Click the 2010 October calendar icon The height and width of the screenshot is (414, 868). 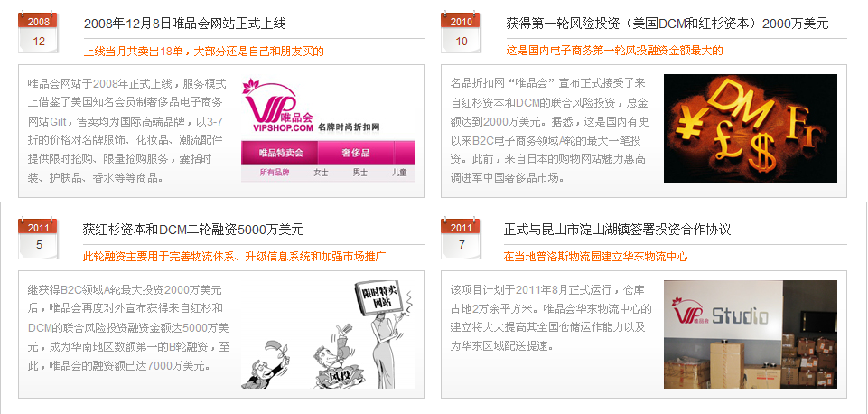[461, 32]
